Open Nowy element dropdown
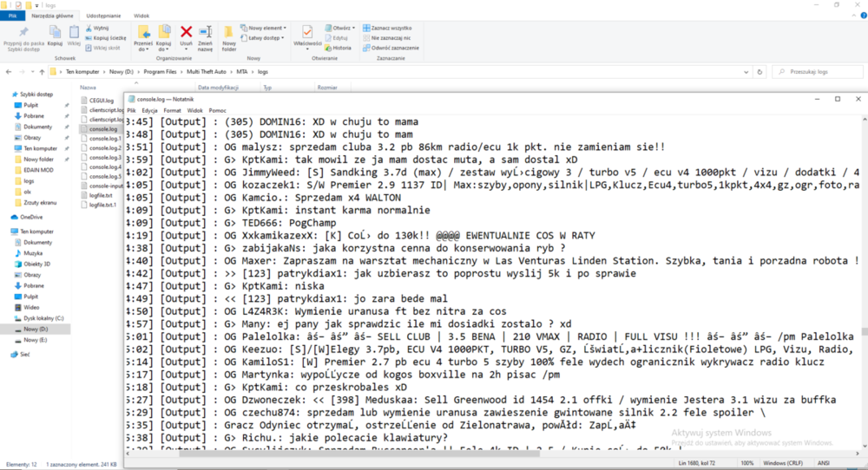The image size is (868, 470). click(264, 28)
